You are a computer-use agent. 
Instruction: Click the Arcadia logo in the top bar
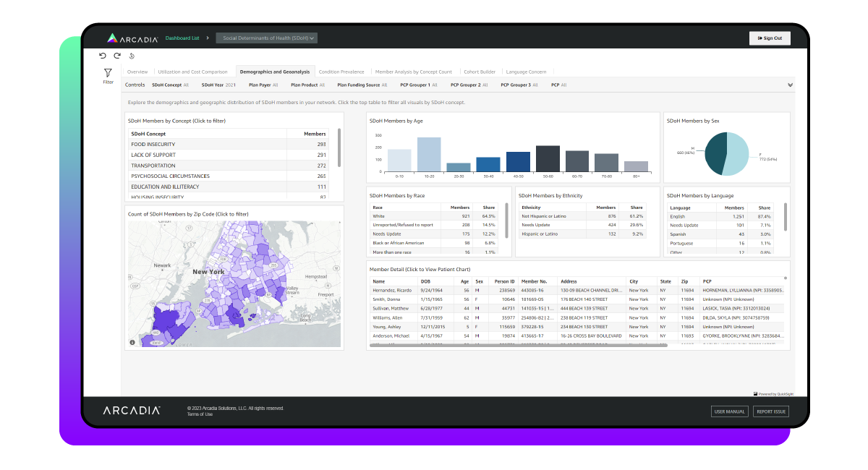coord(132,38)
